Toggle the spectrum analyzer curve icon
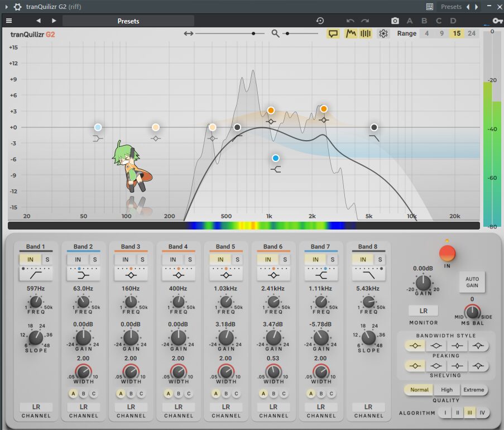This screenshot has width=504, height=430. pyautogui.click(x=351, y=34)
